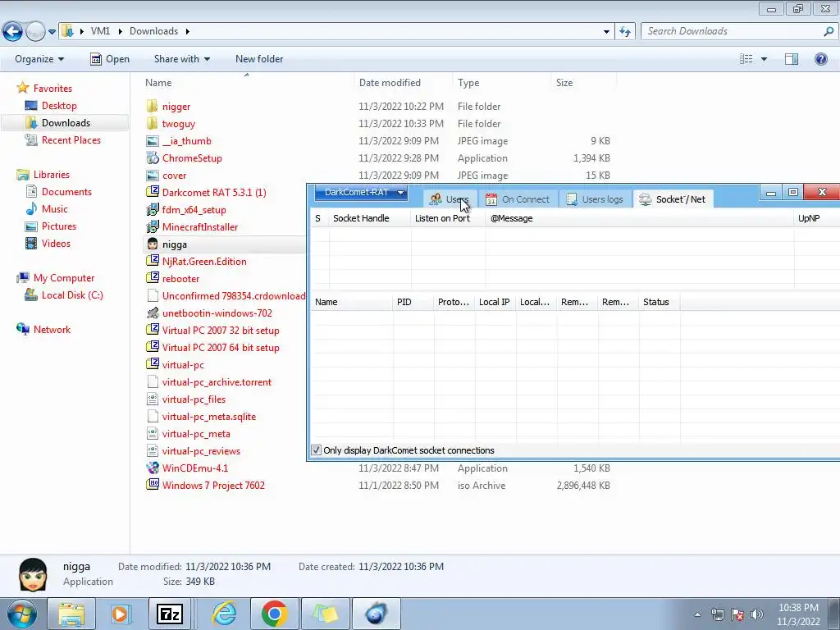Select the cover JPEG image file
This screenshot has width=840, height=630.
tap(174, 176)
